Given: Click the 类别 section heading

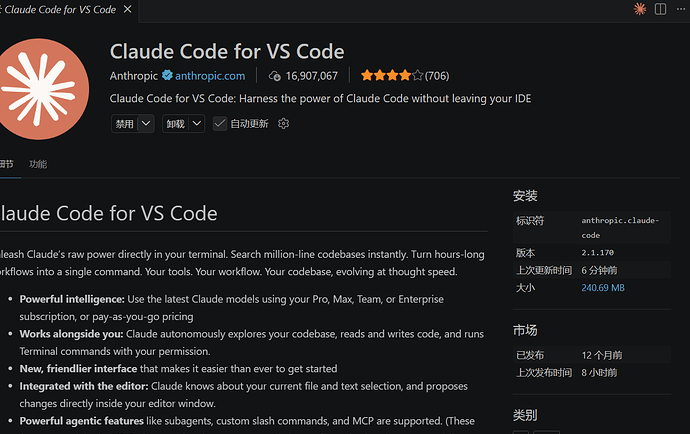Looking at the screenshot, I should click(x=525, y=415).
